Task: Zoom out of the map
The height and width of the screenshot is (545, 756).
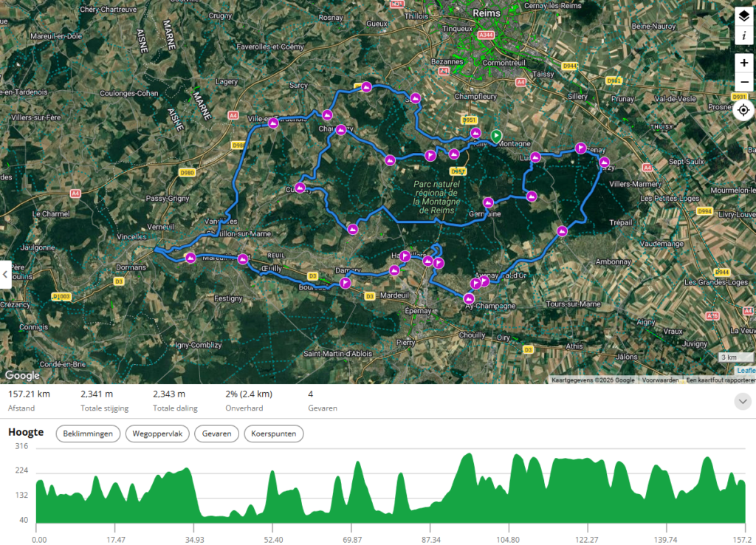Action: [744, 82]
